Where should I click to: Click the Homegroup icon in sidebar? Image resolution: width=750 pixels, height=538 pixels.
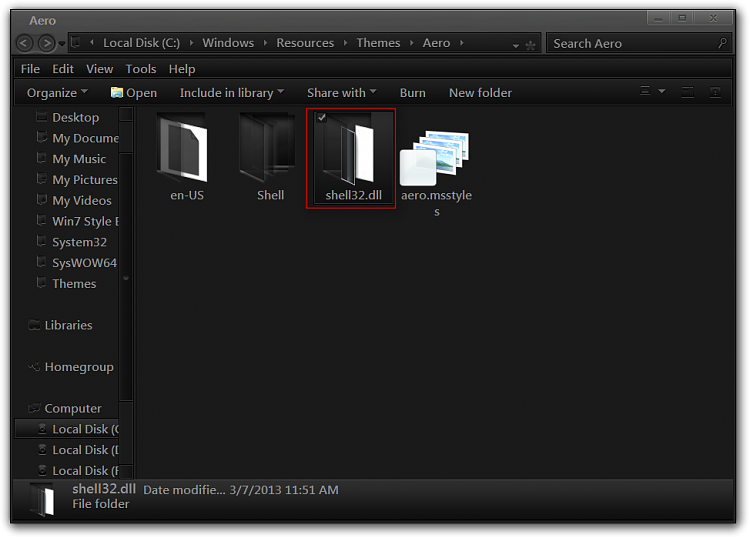coord(34,367)
